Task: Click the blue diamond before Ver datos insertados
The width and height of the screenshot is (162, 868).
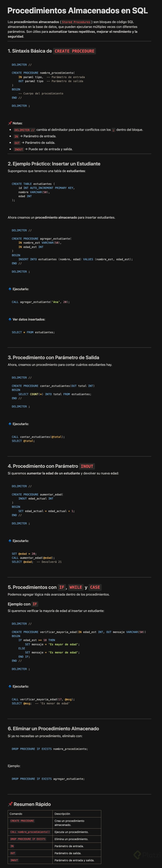Action: [x=10, y=319]
